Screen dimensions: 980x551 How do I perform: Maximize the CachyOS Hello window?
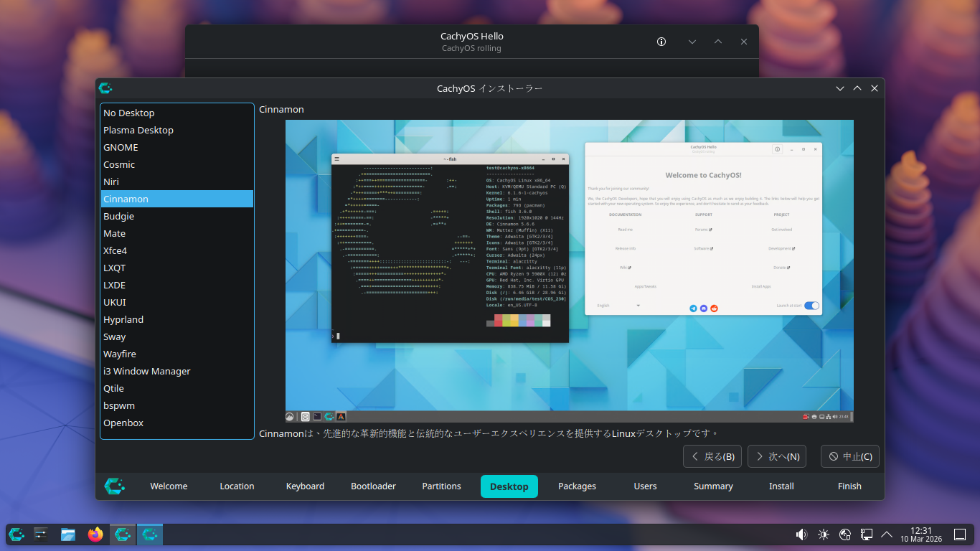[x=718, y=42]
